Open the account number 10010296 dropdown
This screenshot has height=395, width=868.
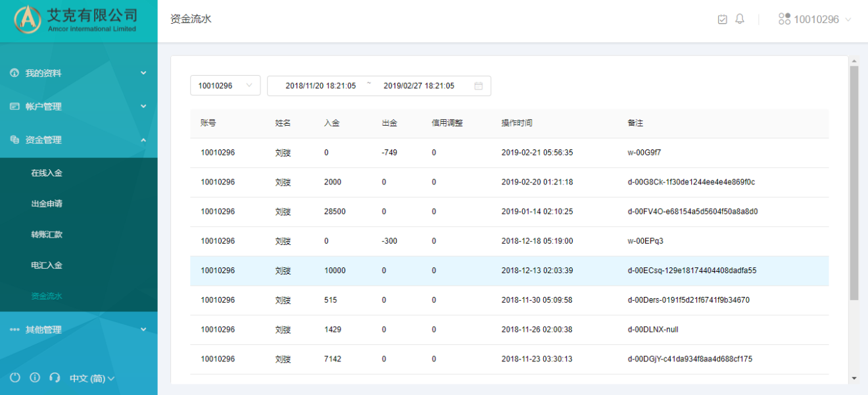[x=225, y=86]
